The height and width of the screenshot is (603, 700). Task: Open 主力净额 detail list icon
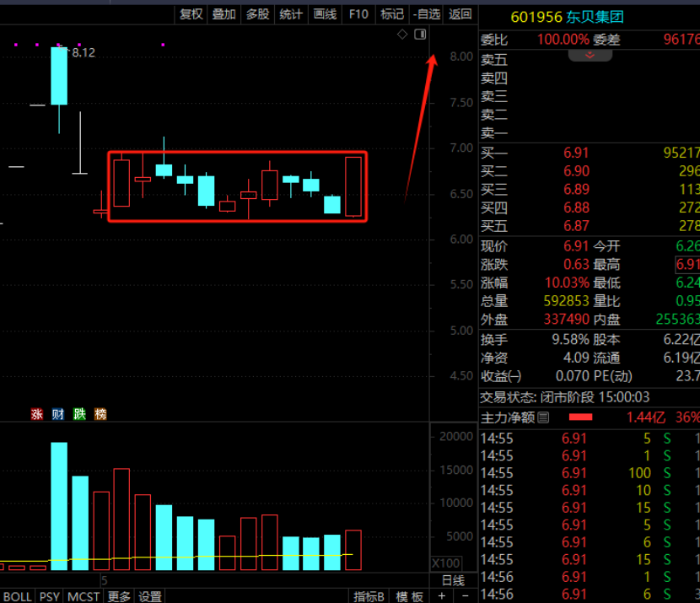coord(543,417)
